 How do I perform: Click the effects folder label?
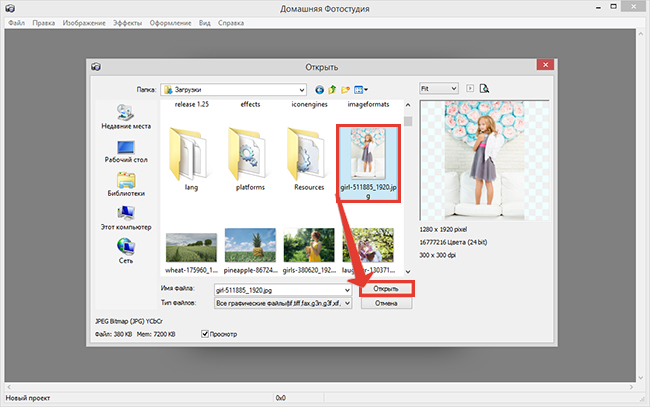pos(250,104)
